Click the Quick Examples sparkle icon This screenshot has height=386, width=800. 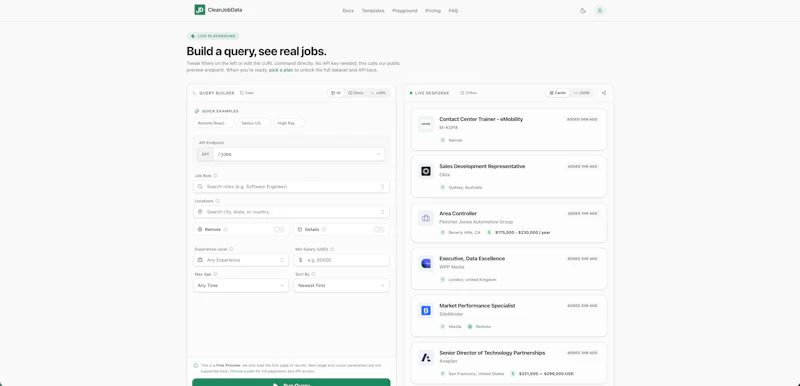pyautogui.click(x=197, y=111)
